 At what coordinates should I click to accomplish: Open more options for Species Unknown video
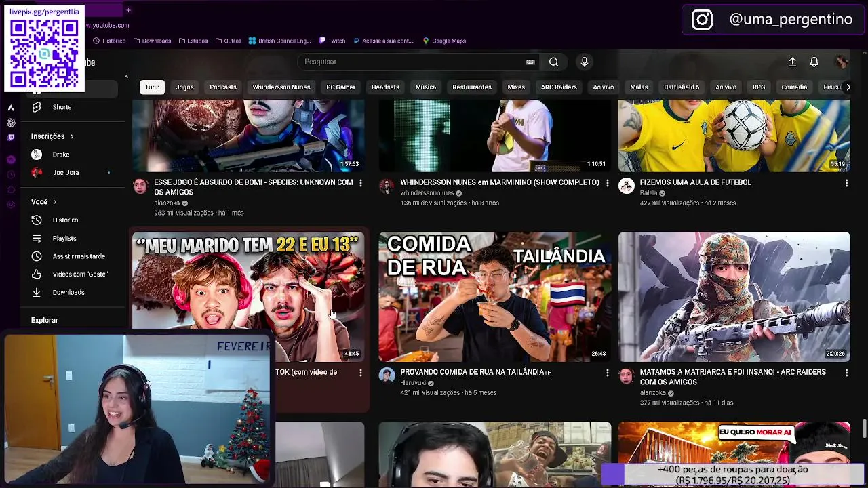tap(361, 183)
